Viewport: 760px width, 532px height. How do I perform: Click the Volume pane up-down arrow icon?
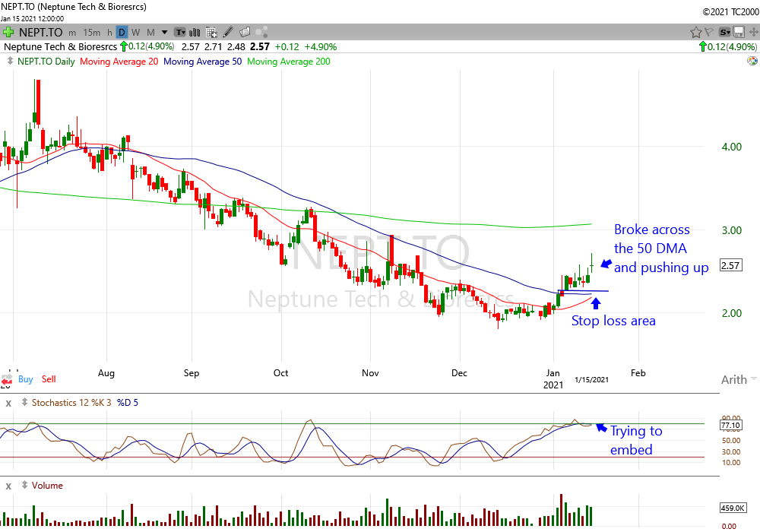coord(25,485)
